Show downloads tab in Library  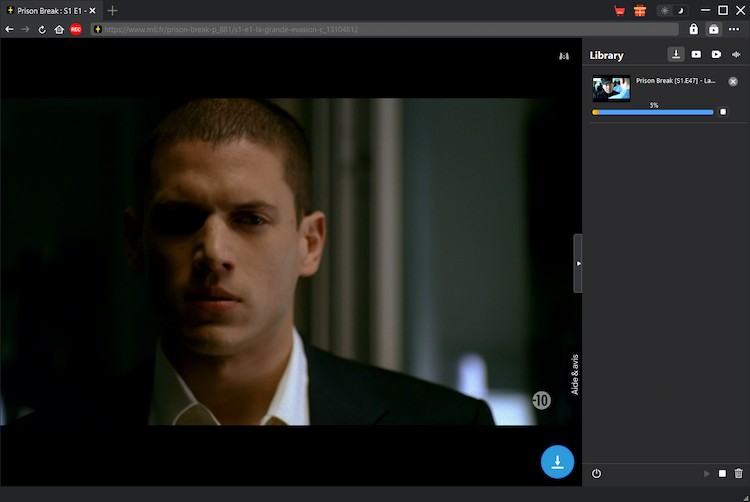pyautogui.click(x=676, y=55)
